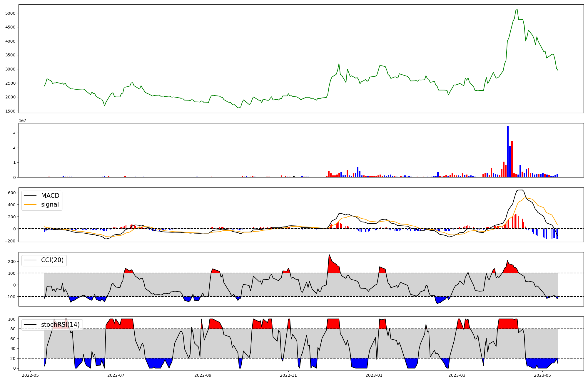The image size is (588, 382).
Task: Click the MACD legend label
Action: (x=50, y=196)
